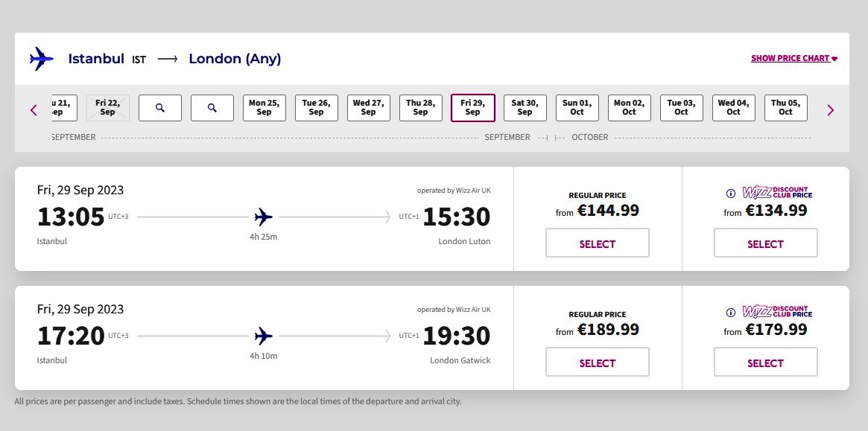The height and width of the screenshot is (431, 868).
Task: Select regular price €189.99 flight
Action: click(x=598, y=362)
